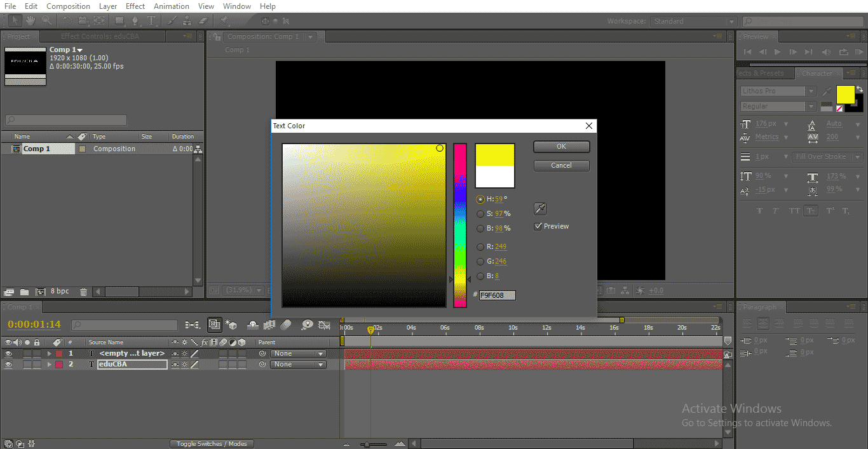This screenshot has width=868, height=449.
Task: Swap fill and stroke colors in Character panel
Action: tap(859, 90)
